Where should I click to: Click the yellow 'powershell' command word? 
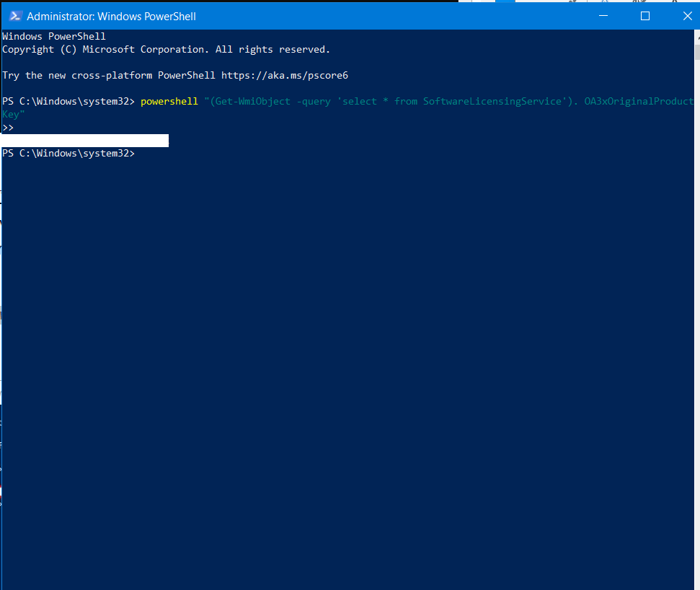(169, 102)
